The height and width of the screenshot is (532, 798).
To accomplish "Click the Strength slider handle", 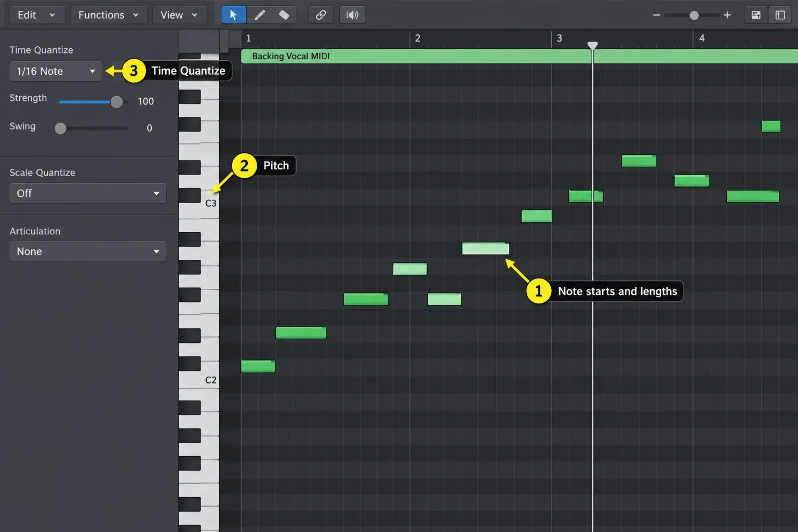I will [117, 102].
